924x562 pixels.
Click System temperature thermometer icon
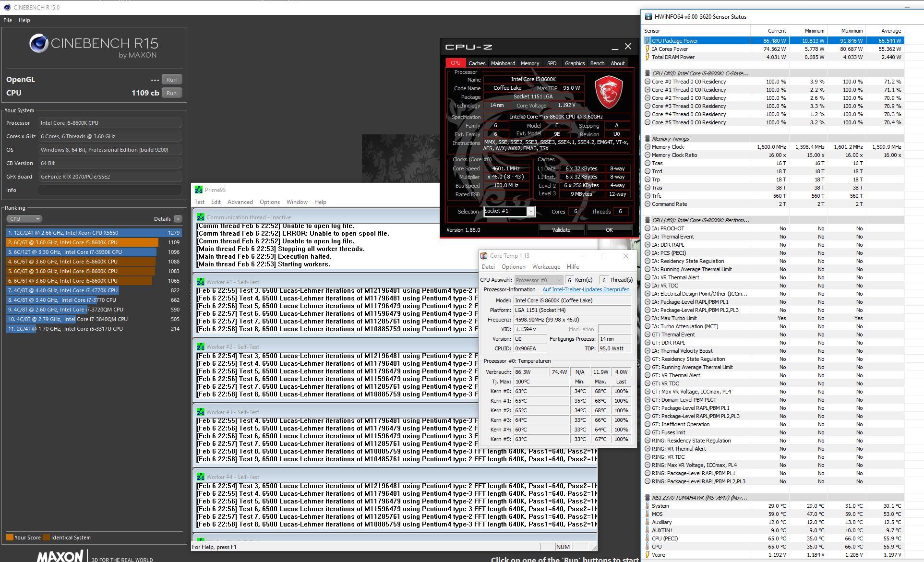(648, 506)
